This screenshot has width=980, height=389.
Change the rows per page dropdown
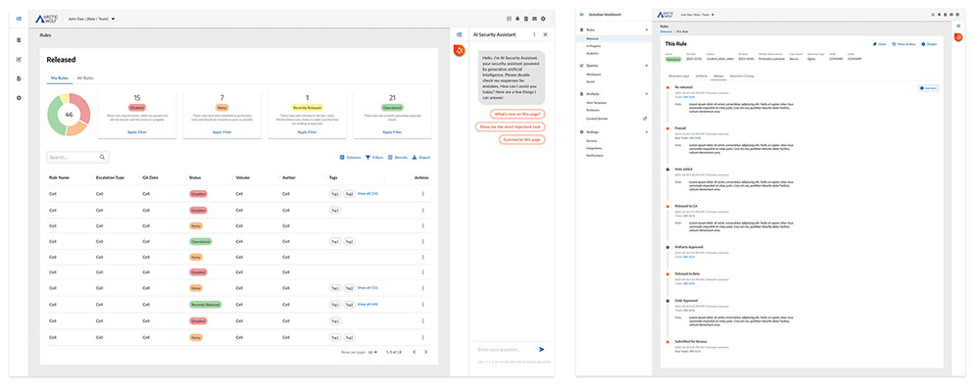coord(372,352)
